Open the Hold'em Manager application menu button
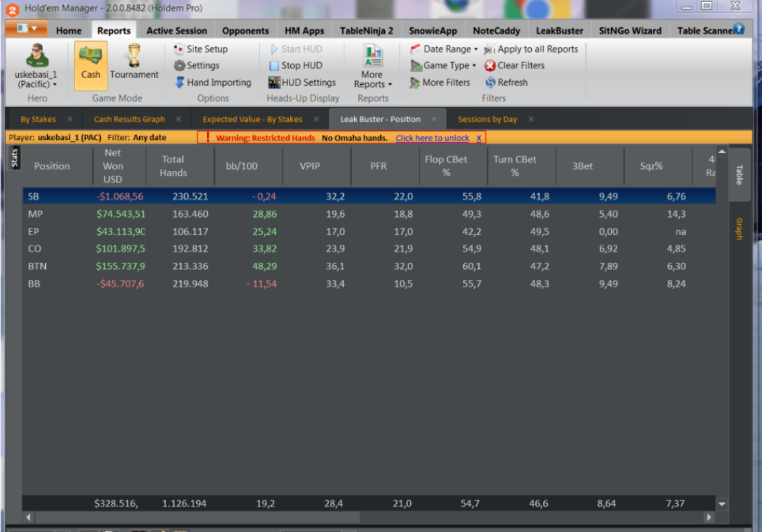Image resolution: width=762 pixels, height=532 pixels. [26, 28]
